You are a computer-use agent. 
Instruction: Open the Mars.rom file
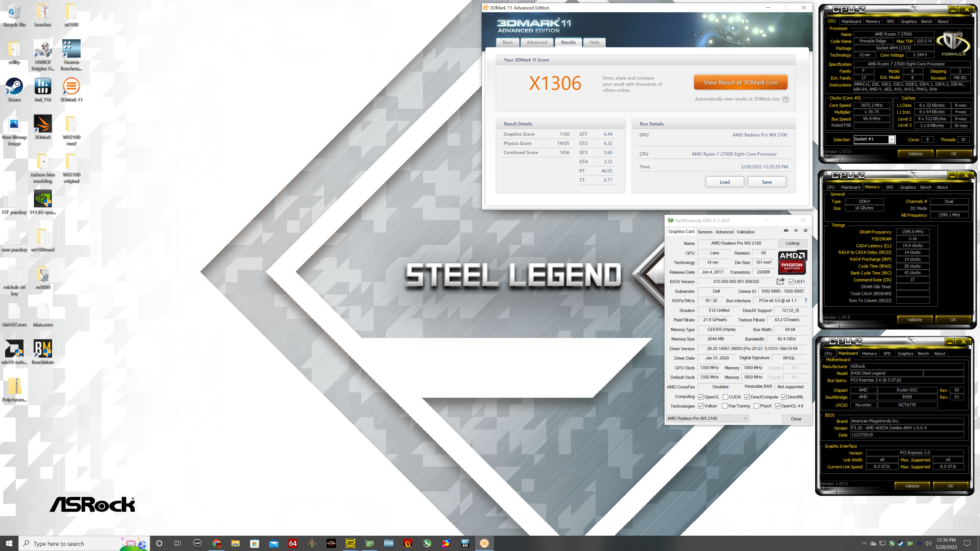coord(43,315)
